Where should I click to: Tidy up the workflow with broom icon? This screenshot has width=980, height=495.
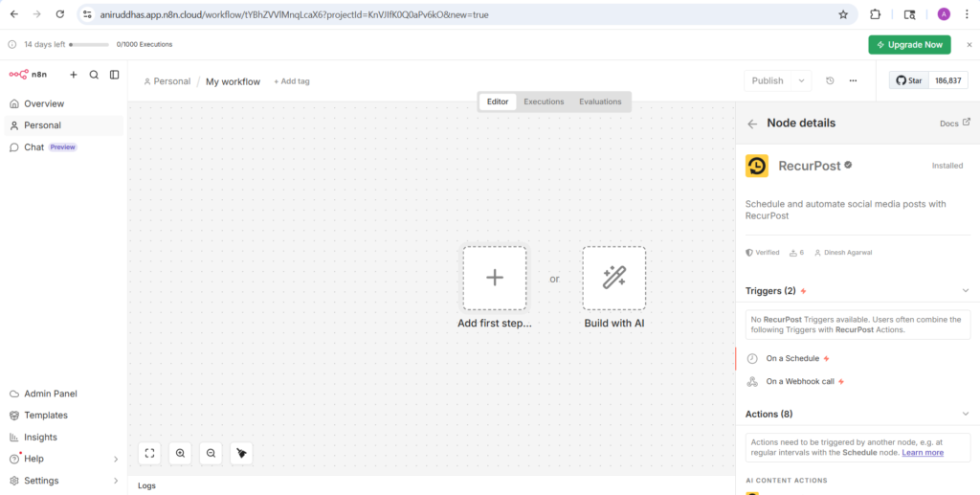point(241,453)
